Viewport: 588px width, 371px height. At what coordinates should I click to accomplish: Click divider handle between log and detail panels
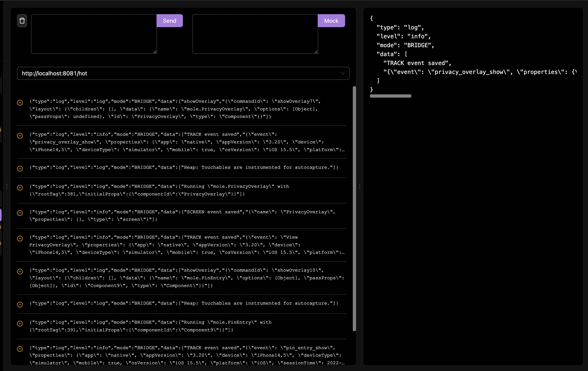[360, 187]
